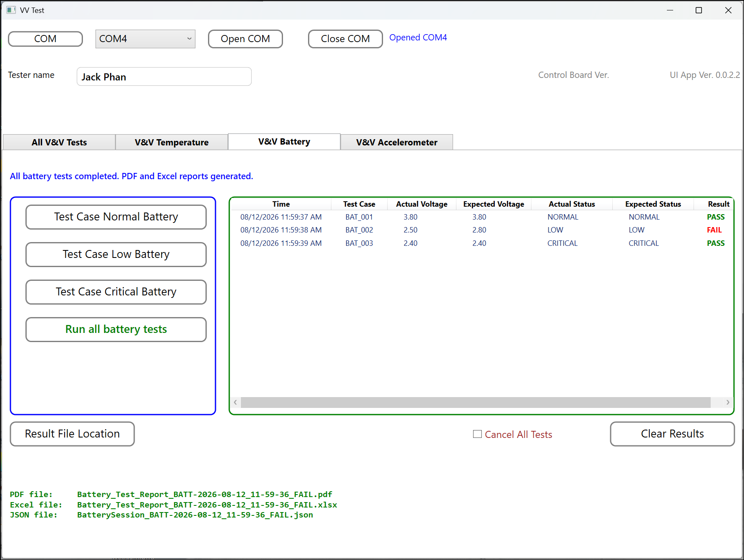This screenshot has width=744, height=560.
Task: Click the results scrollbar right arrow
Action: (728, 402)
